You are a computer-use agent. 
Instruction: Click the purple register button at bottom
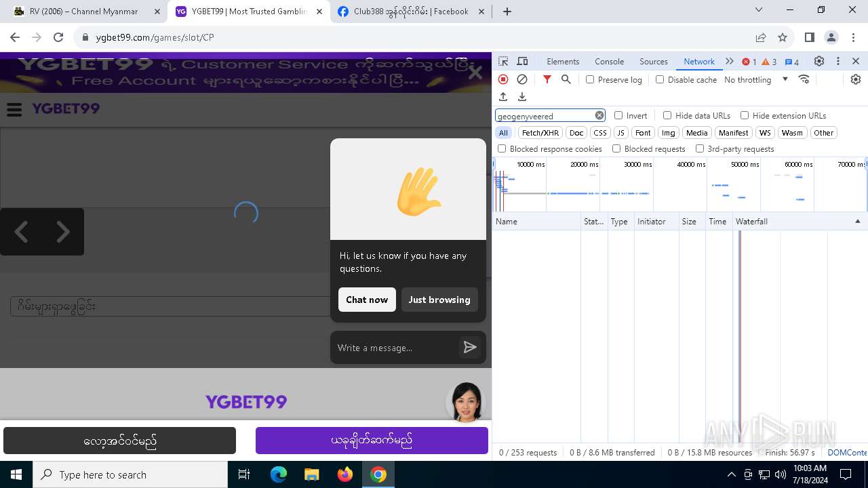(x=372, y=441)
